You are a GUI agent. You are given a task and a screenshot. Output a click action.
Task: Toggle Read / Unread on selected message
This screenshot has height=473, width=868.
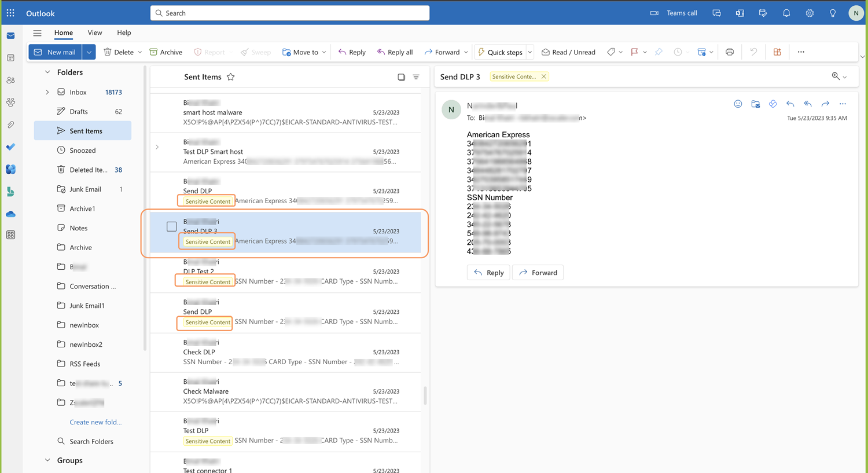coord(568,52)
